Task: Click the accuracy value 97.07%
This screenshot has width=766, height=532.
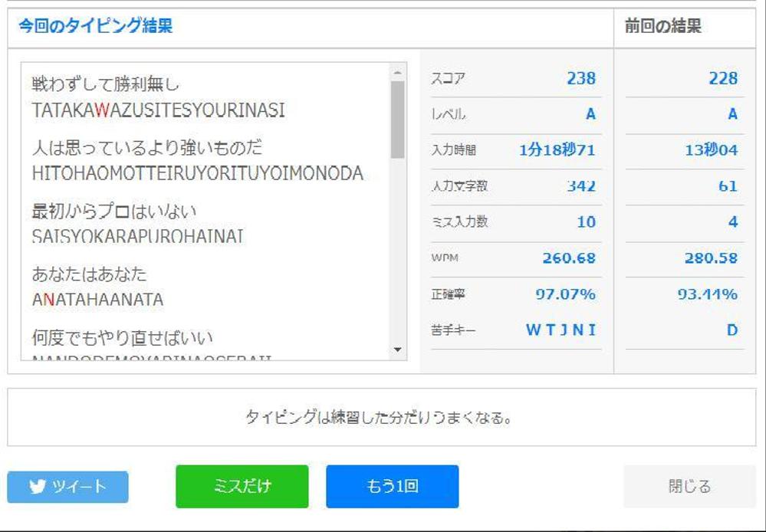Action: (x=566, y=294)
